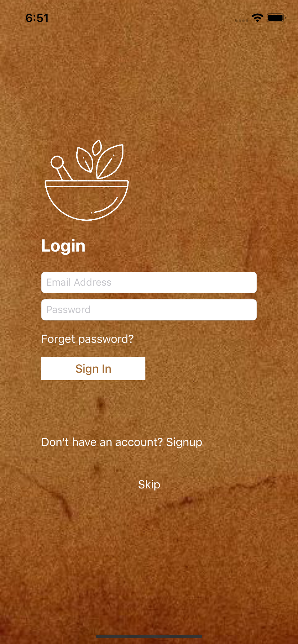Viewport: 298px width, 644px height.
Task: Focus the Email Address input field
Action: pos(149,282)
